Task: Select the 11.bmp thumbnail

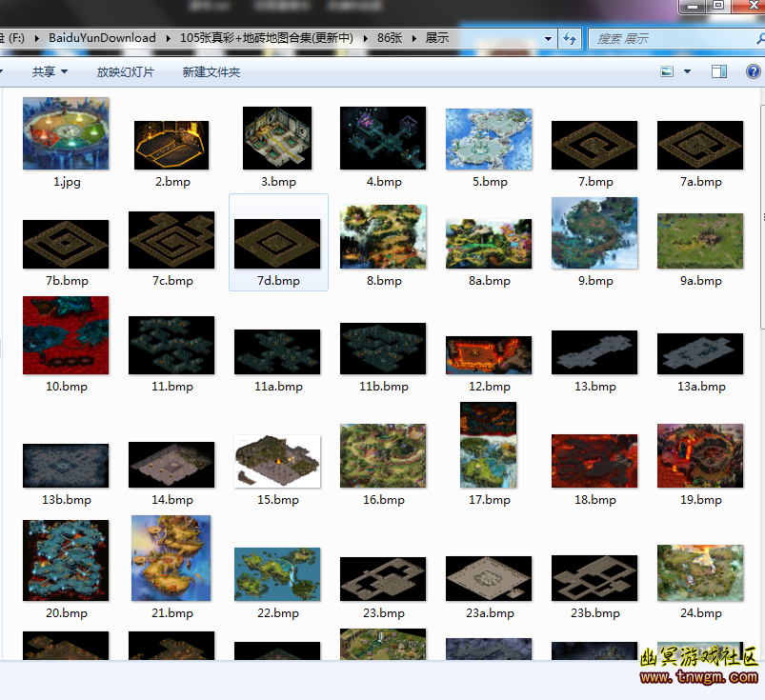Action: click(x=171, y=345)
